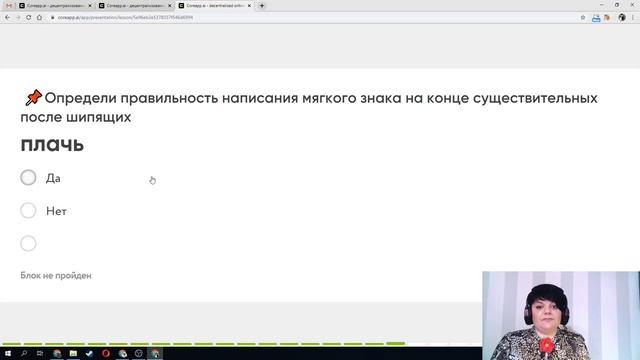Viewport: 640px width, 360px height.
Task: Reload the current page
Action: point(29,18)
